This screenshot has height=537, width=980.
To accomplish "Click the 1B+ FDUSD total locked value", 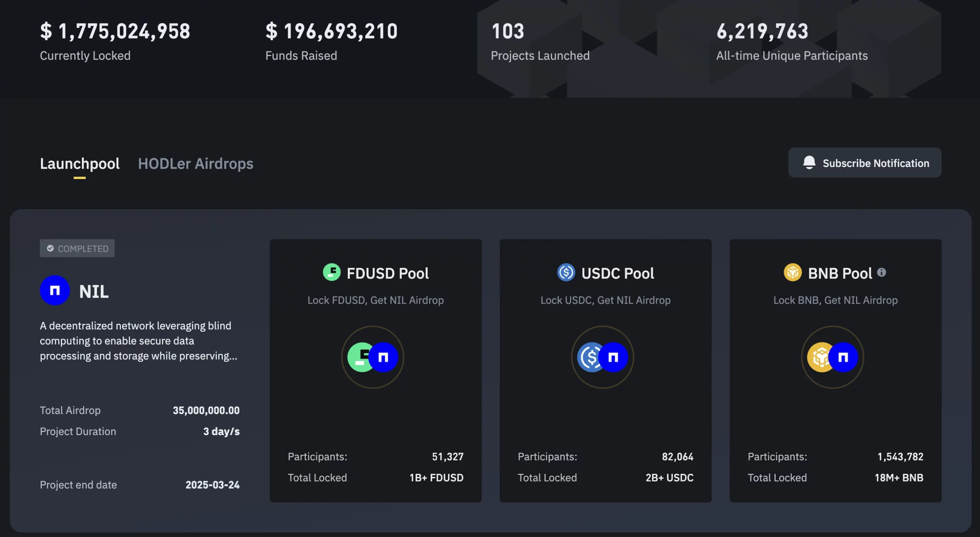I will coord(436,478).
